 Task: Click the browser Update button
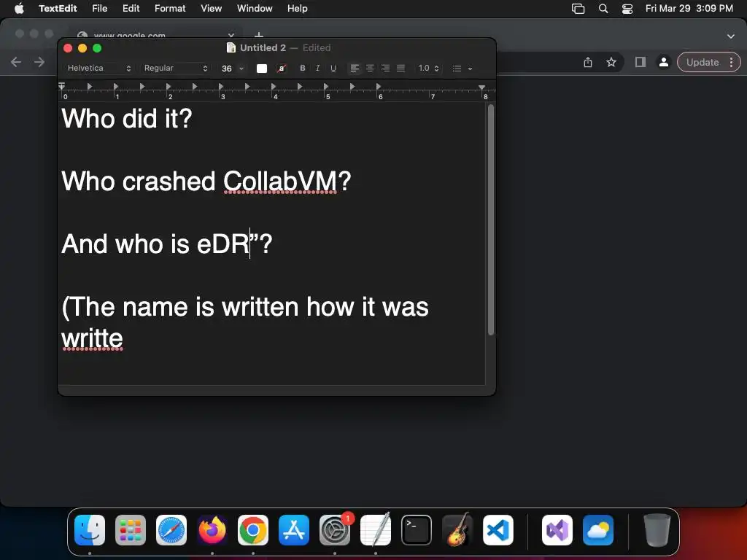[x=703, y=62]
